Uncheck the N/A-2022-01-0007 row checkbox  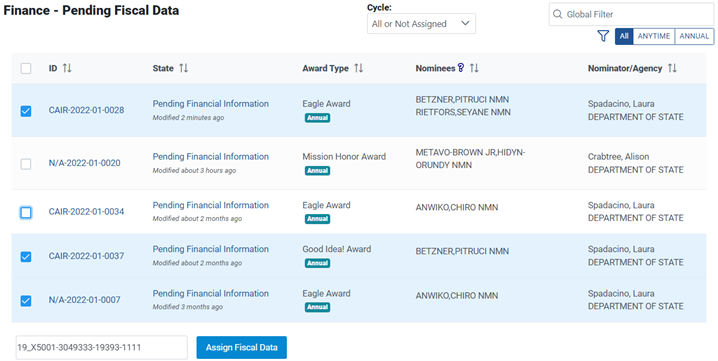point(26,301)
